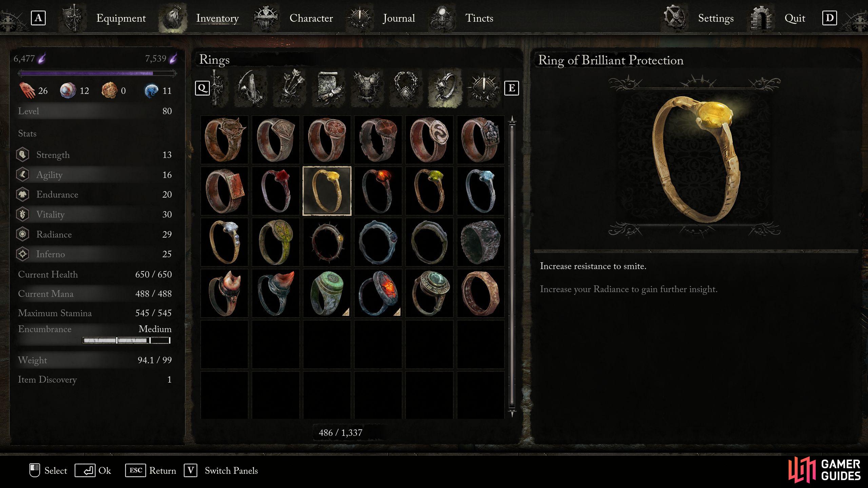Open the Journal tab
This screenshot has height=488, width=868.
coord(399,18)
